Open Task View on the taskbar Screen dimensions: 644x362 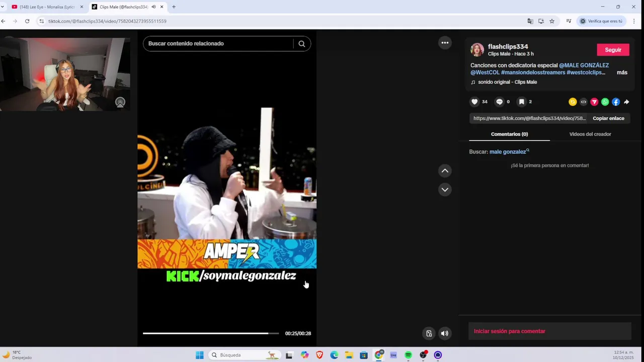[x=289, y=355]
